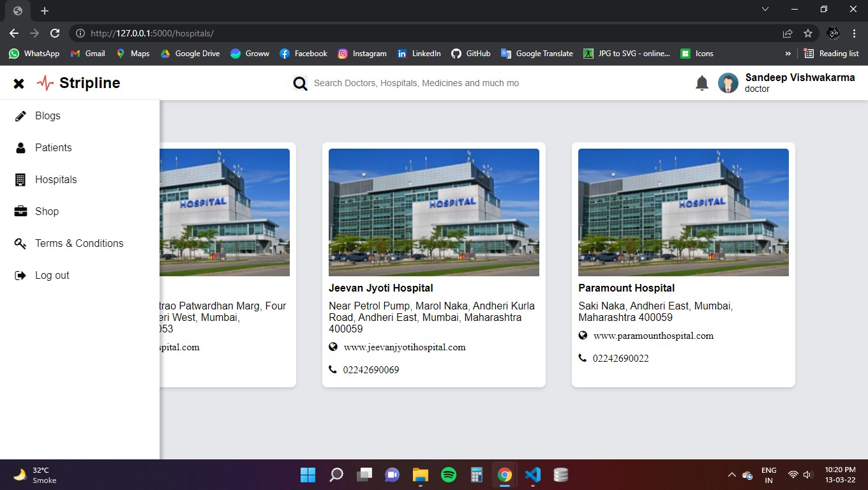Go to Patients in the sidebar
Screen dimensions: 868x490
coord(54,147)
